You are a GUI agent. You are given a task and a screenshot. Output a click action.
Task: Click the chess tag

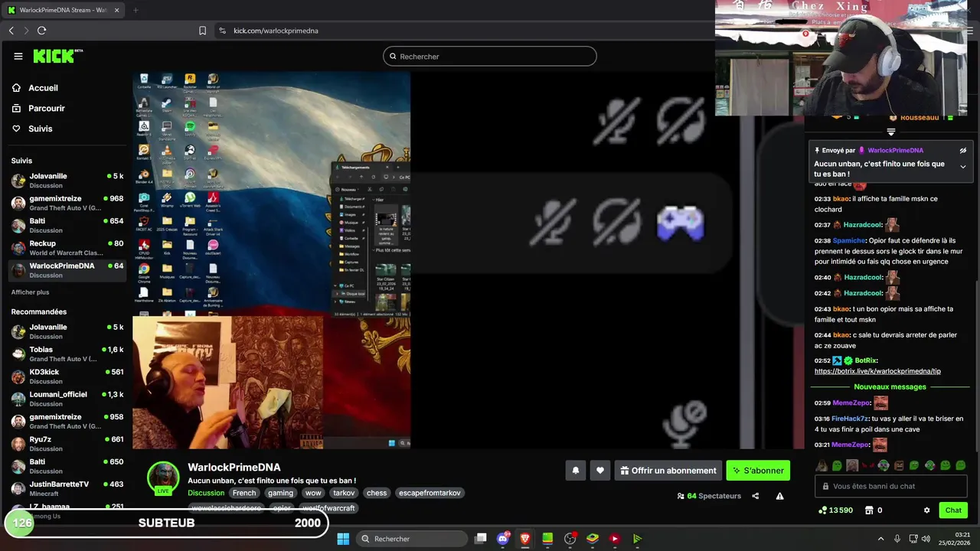pyautogui.click(x=376, y=493)
